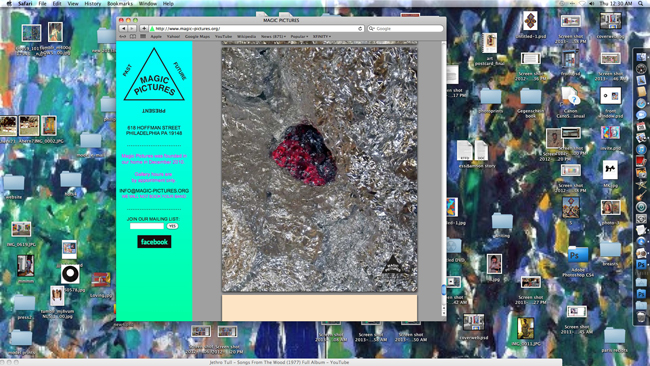The height and width of the screenshot is (366, 650).
Task: Click the add bookmark plus button
Action: click(144, 29)
